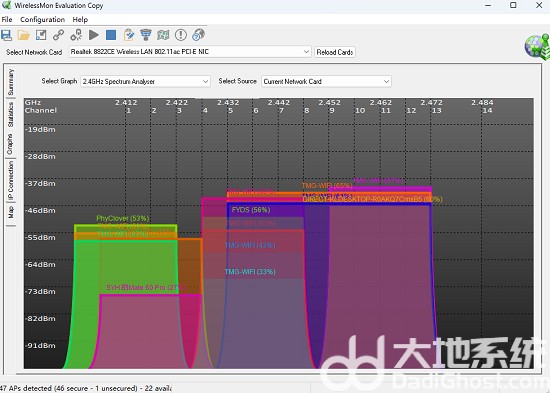Viewport: 550px width, 393px height.
Task: Expand the Select Graph dropdown
Action: tap(145, 81)
